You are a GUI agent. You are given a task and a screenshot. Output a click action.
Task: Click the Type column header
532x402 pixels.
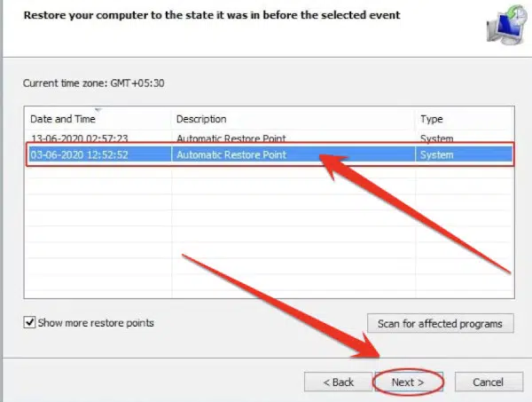click(x=431, y=119)
